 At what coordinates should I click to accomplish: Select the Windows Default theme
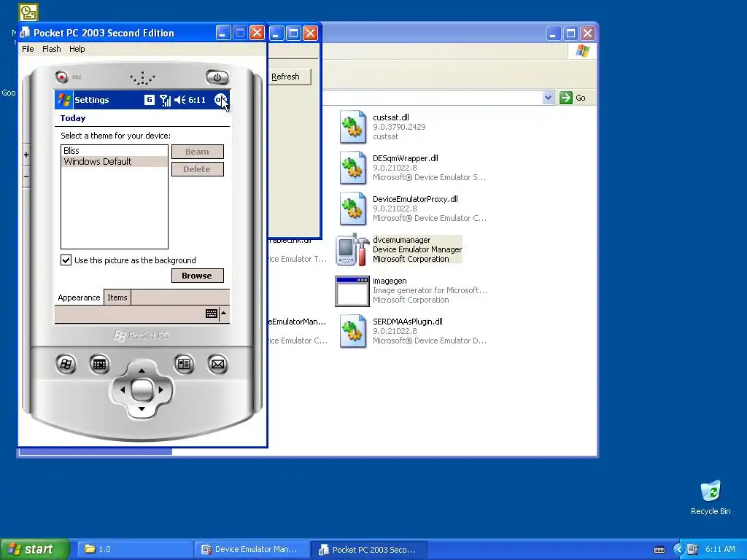click(115, 161)
